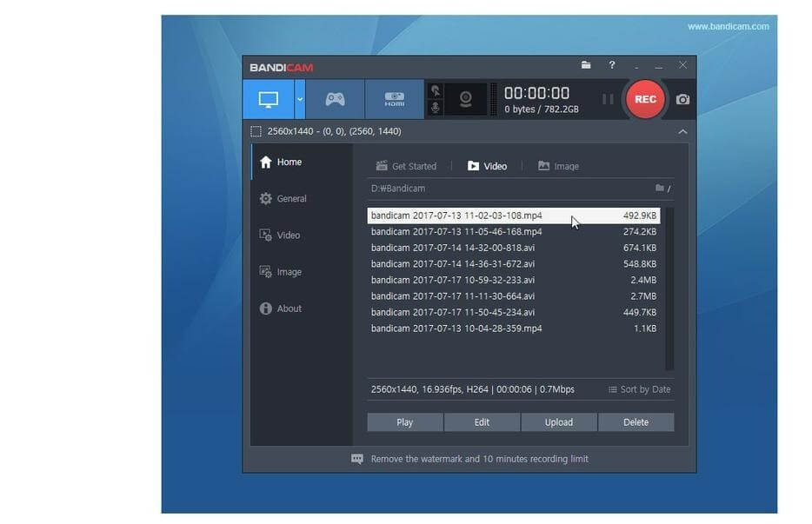Collapse the panel with chevron up arrow
Viewport: 812px width, 524px height.
(x=682, y=131)
